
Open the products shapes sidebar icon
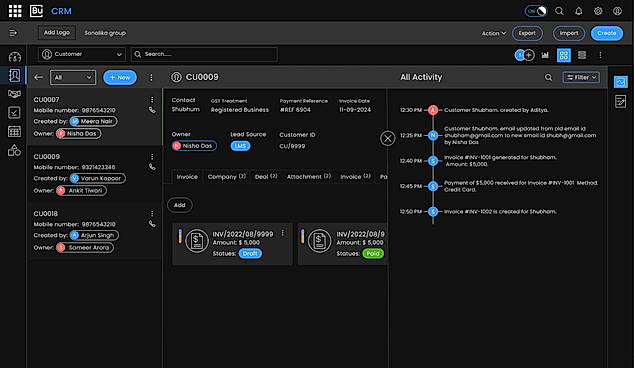[x=15, y=151]
